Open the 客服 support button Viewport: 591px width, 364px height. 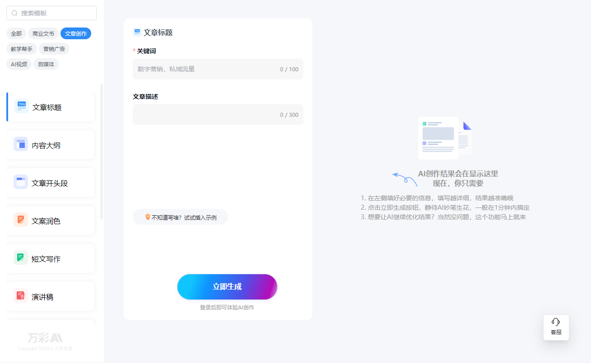556,327
